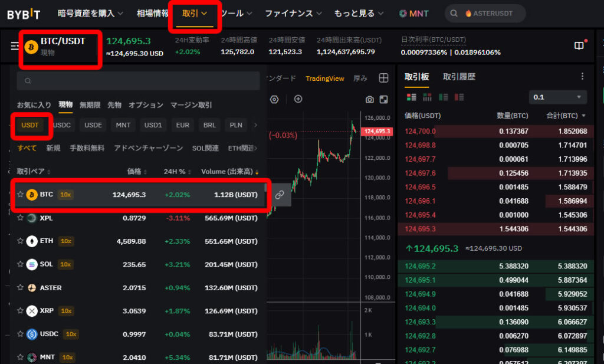Open the chart grid layout icon
This screenshot has height=364, width=604.
383,78
